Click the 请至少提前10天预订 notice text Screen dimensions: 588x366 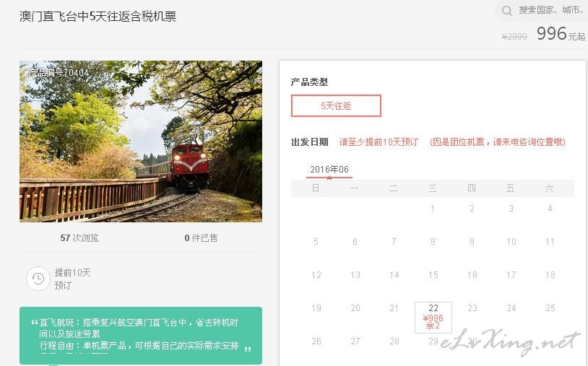[x=379, y=142]
